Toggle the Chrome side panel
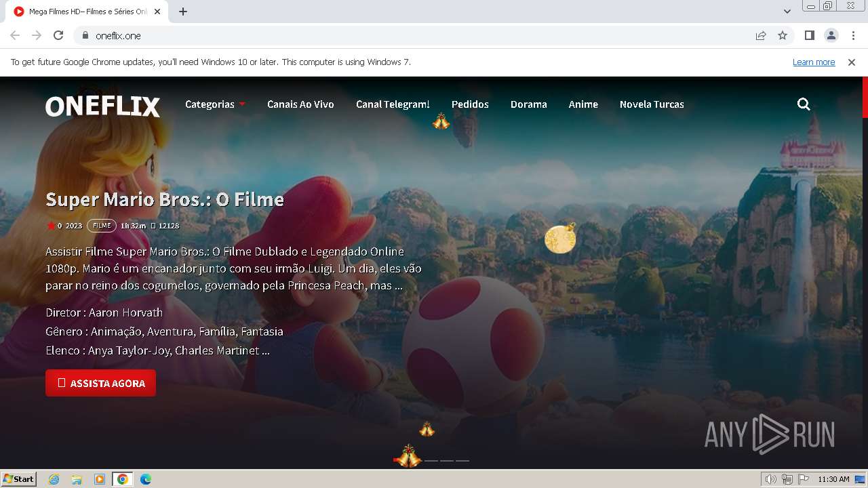This screenshot has width=868, height=488. 809,35
